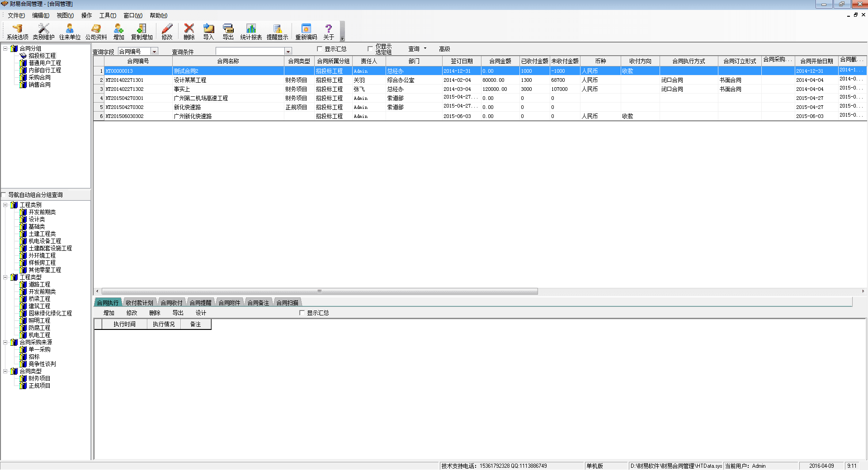Enable the 显示汇总 checkbox in query bar
868x470 pixels.
[x=320, y=49]
